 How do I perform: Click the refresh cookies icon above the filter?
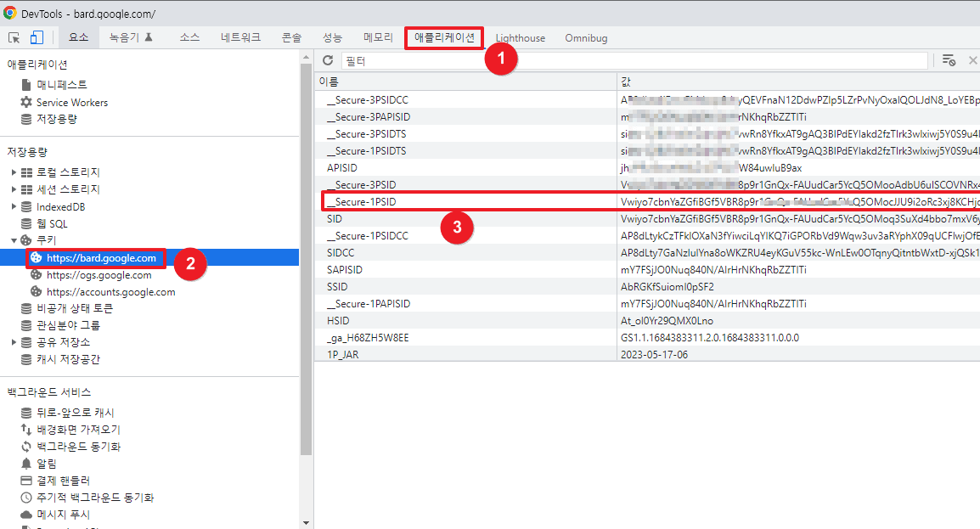(x=328, y=60)
